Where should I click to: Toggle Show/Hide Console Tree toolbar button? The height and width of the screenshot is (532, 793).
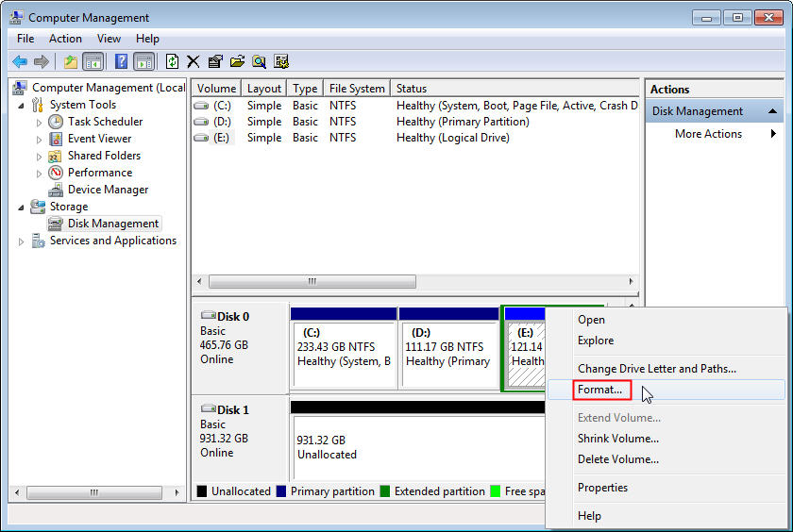93,61
